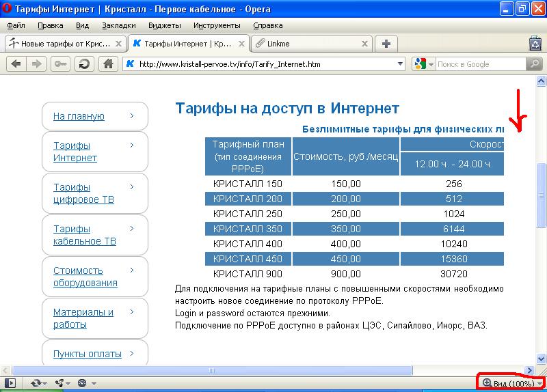This screenshot has width=547, height=392.
Task: Click the '250,00' price cell
Action: pos(346,214)
